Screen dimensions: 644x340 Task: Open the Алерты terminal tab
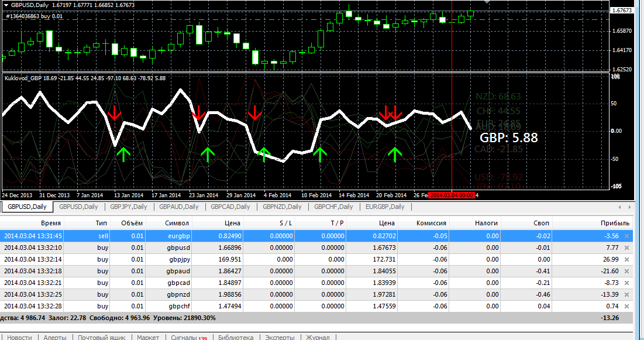54,337
